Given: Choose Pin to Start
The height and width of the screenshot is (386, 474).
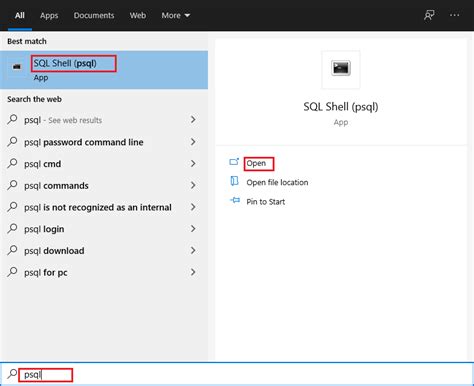Looking at the screenshot, I should click(x=266, y=202).
